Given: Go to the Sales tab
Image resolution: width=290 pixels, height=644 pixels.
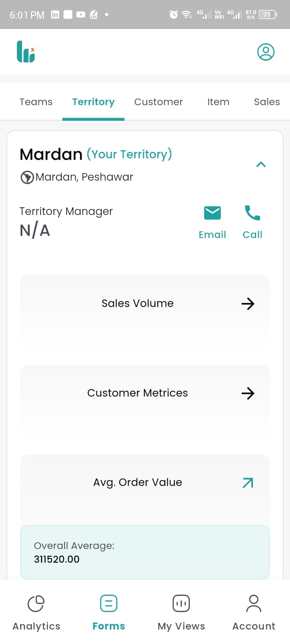Looking at the screenshot, I should [267, 102].
